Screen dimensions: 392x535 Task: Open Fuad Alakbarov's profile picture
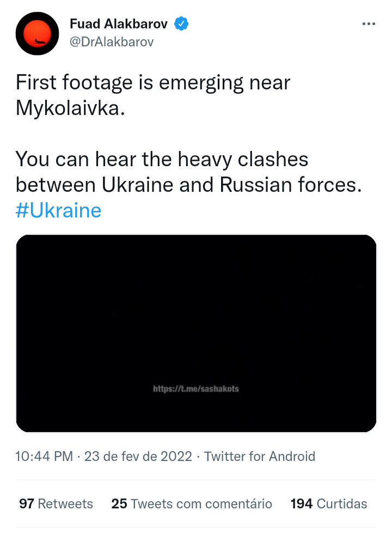coord(37,33)
